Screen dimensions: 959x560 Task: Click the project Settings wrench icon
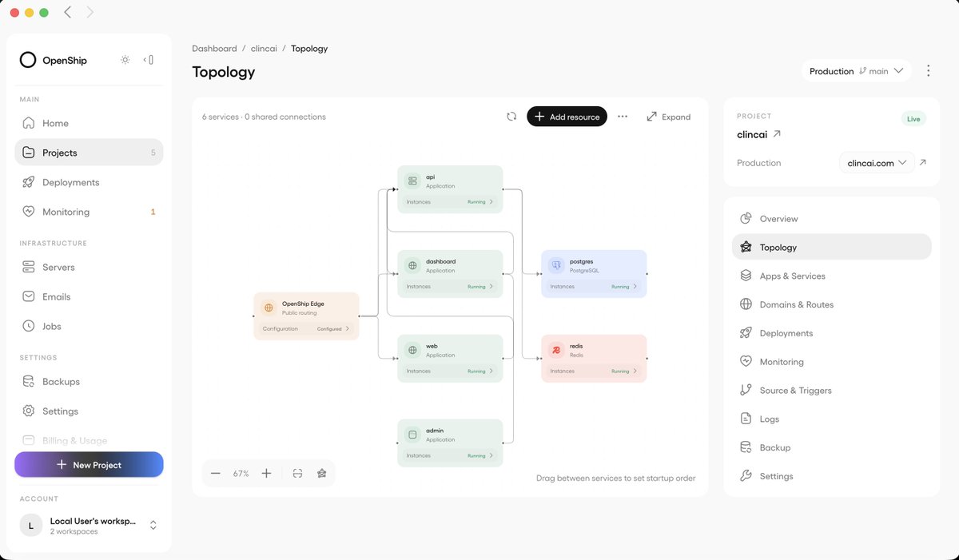tap(746, 476)
